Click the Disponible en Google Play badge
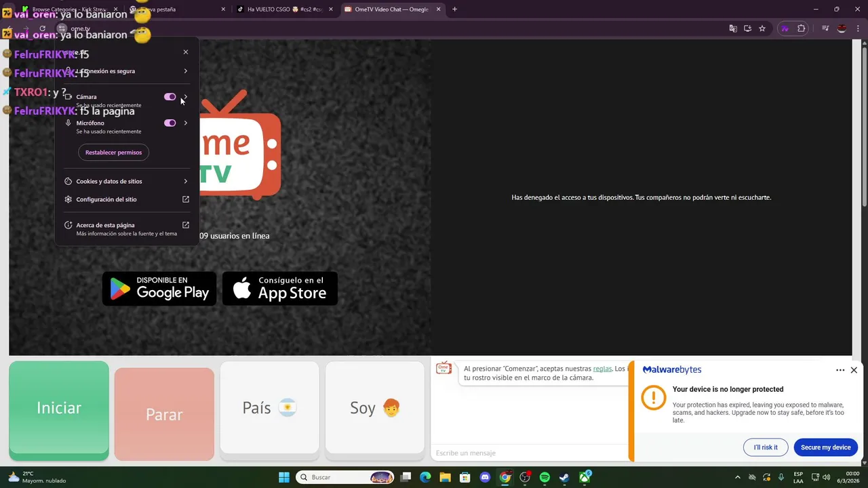868x488 pixels. click(159, 289)
